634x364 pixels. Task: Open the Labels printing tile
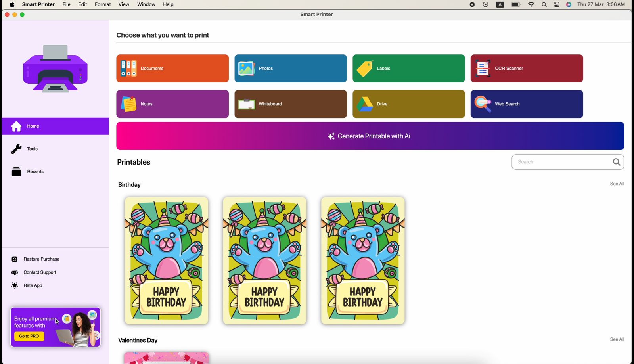coord(408,69)
